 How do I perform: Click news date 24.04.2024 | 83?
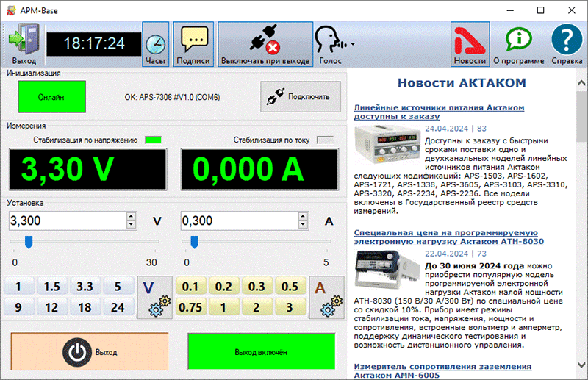pyautogui.click(x=455, y=129)
